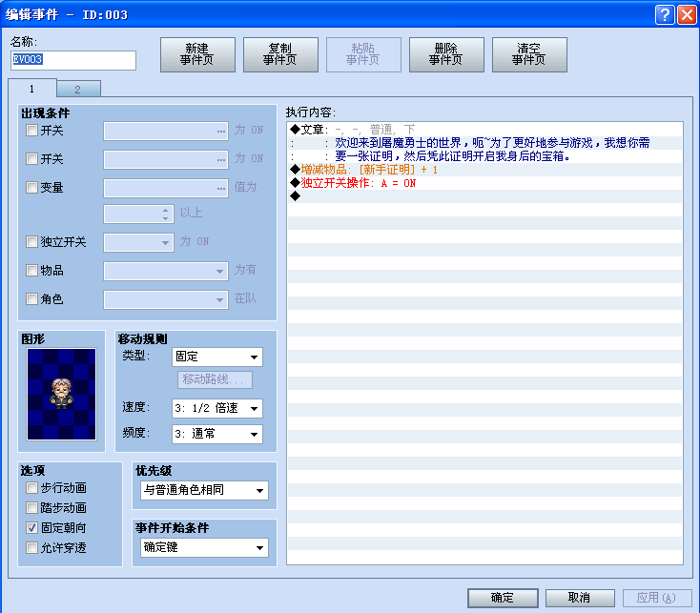This screenshot has width=700, height=613.
Task: Toggle 踏步动画 option
Action: click(x=31, y=508)
